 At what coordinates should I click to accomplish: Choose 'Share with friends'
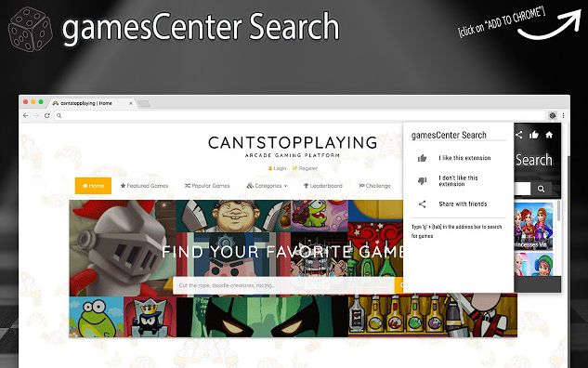click(x=463, y=204)
